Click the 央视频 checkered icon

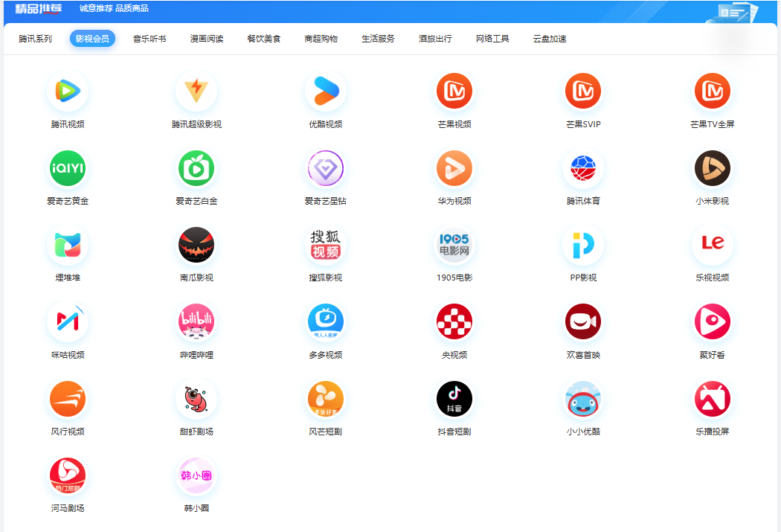point(454,321)
